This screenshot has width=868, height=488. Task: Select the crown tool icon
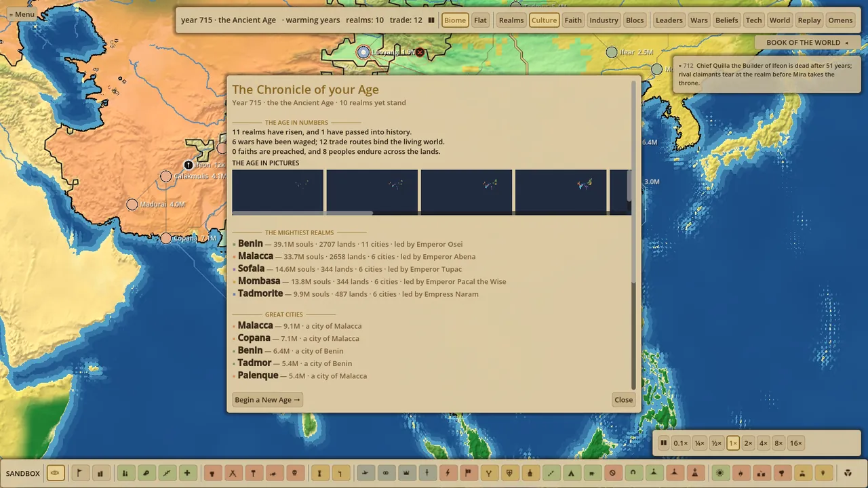coord(406,473)
